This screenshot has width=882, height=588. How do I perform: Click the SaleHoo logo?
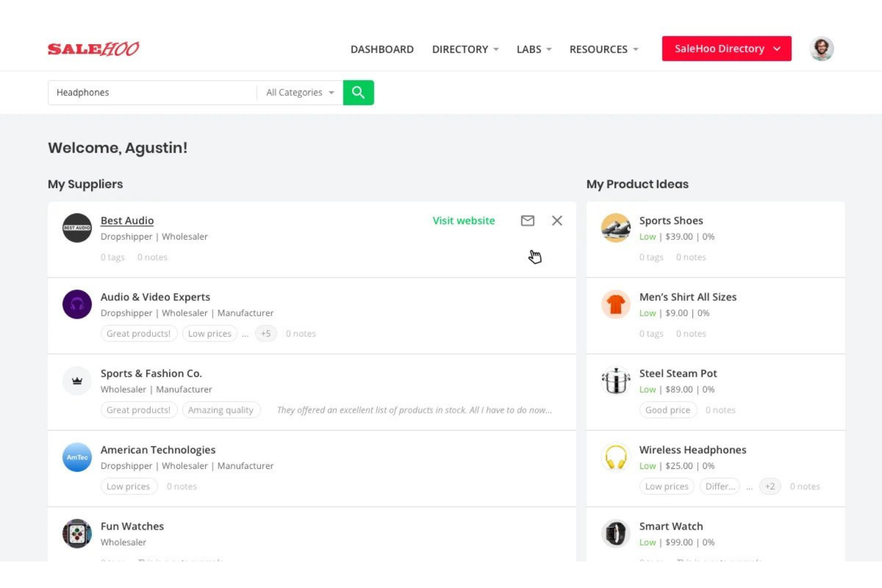[94, 49]
